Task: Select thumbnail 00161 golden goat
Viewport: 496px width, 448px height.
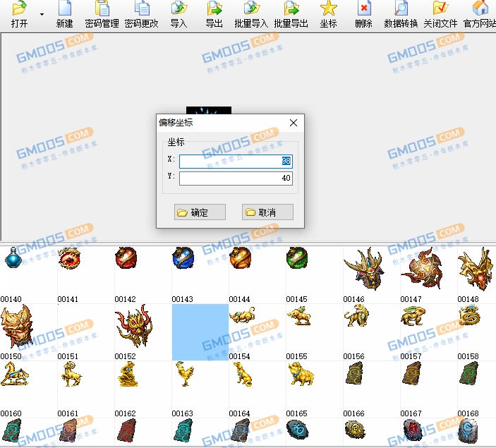Action: (x=86, y=389)
